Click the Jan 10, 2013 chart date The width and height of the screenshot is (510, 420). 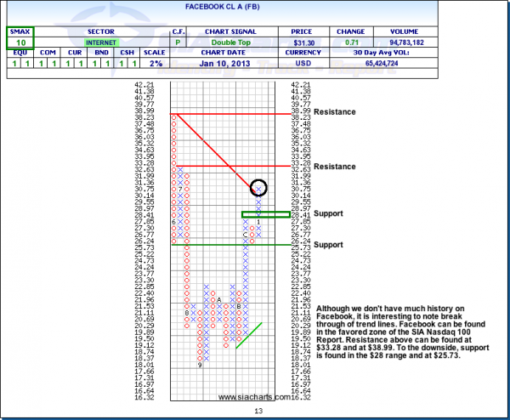224,63
